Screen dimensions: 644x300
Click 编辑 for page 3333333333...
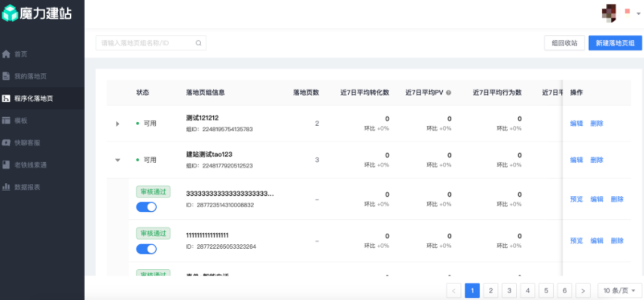pos(597,199)
